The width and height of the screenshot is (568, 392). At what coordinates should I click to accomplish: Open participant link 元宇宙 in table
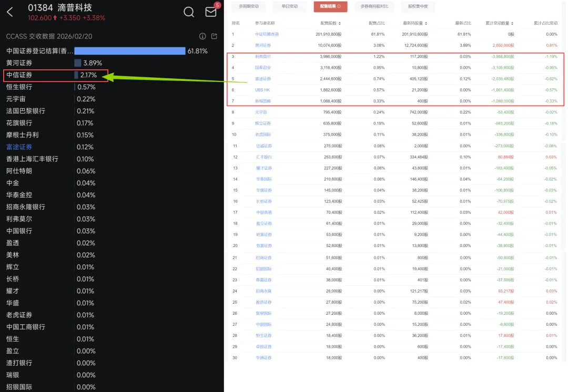click(x=261, y=112)
